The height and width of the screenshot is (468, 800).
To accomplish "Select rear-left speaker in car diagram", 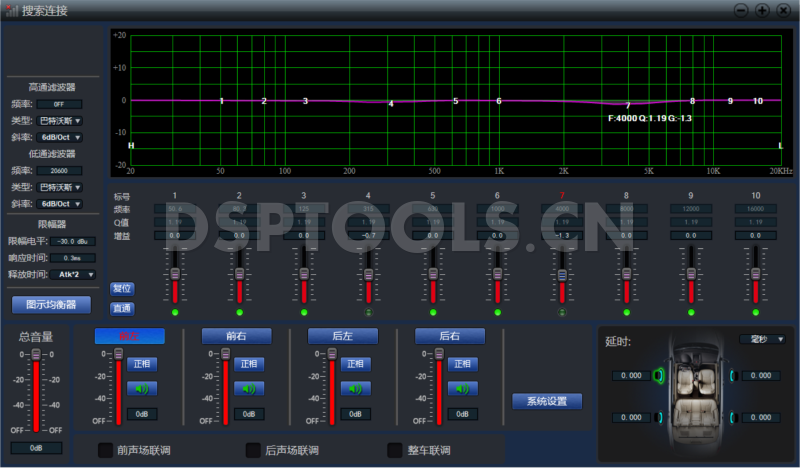I will tap(660, 417).
